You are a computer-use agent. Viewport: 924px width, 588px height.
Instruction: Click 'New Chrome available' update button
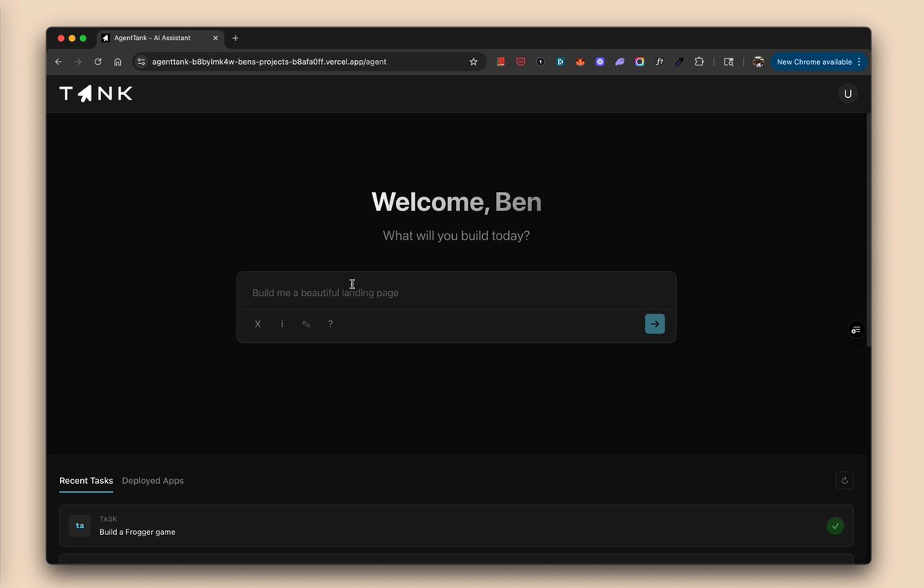(x=814, y=62)
